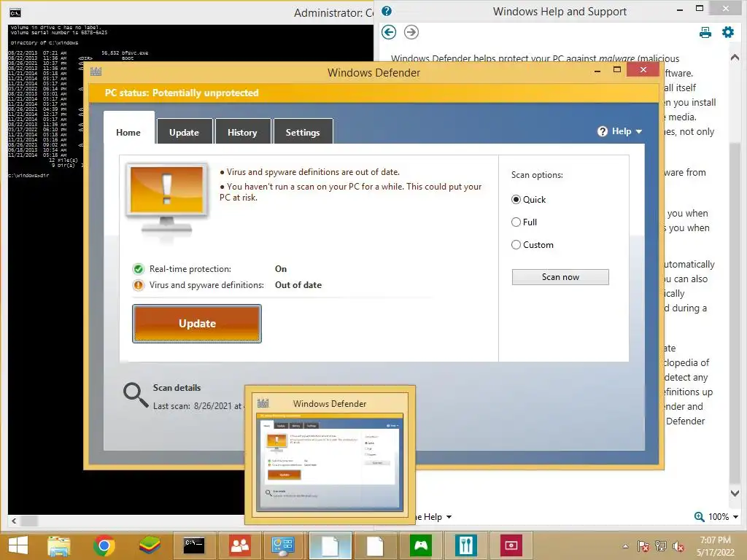Open Action Center flag in system tray
Viewport: 747px width, 560px height.
(x=643, y=546)
